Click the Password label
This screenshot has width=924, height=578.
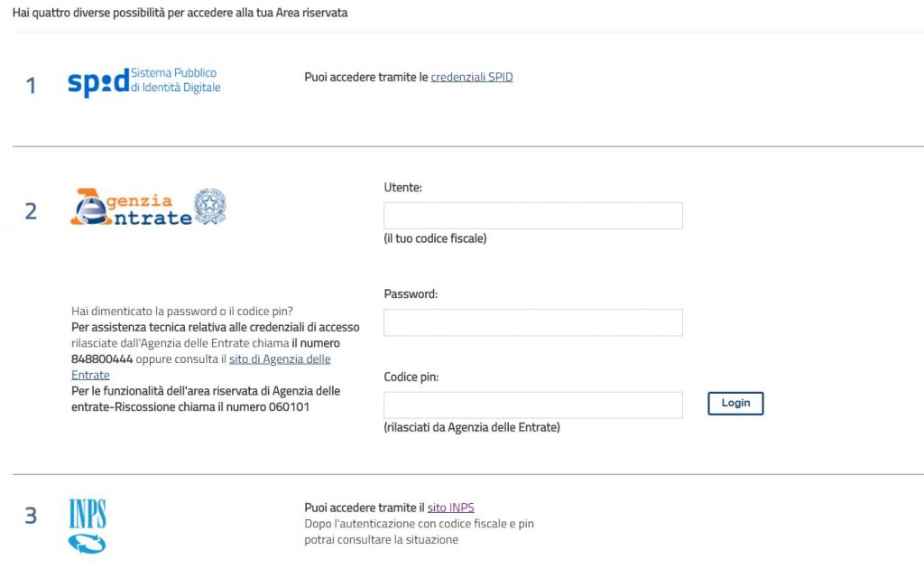point(411,294)
